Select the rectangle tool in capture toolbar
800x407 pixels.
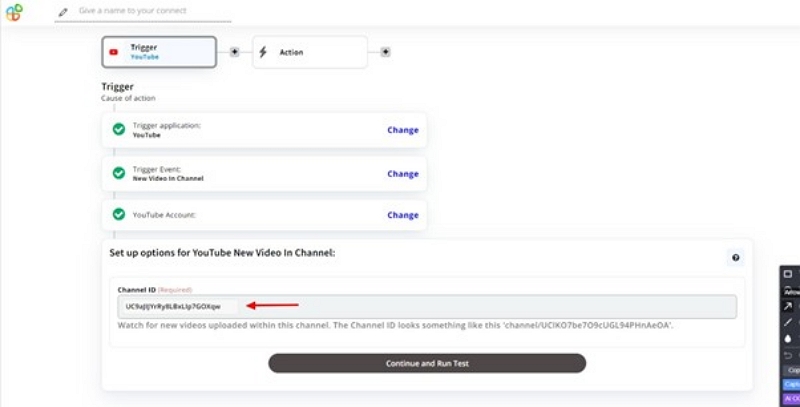pos(788,274)
